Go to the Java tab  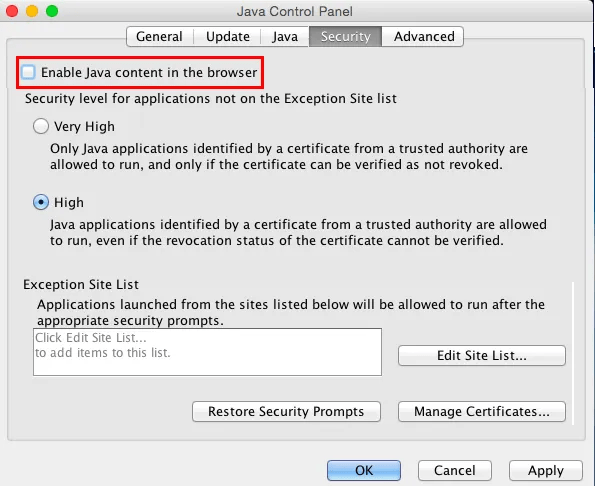coord(285,36)
